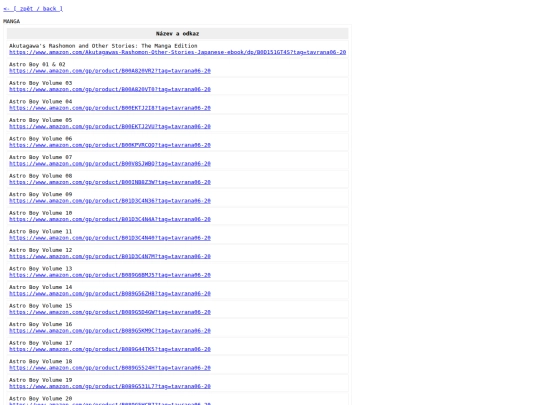
Task: Select the 'Astro Boy Volume 11' title text
Action: point(41,232)
